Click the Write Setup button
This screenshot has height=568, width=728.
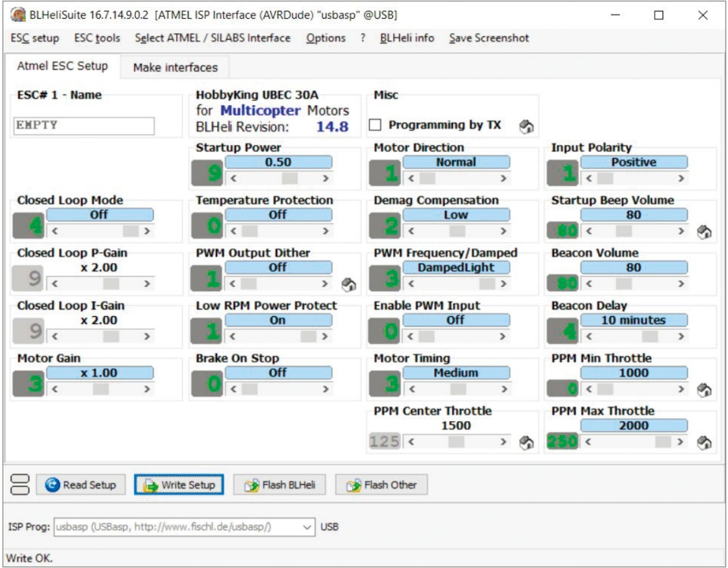click(x=179, y=485)
